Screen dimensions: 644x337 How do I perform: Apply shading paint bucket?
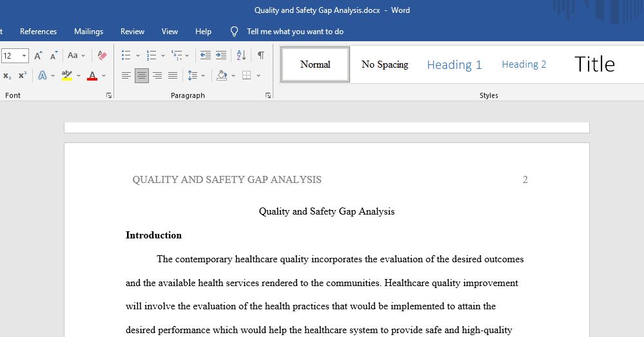pyautogui.click(x=222, y=75)
